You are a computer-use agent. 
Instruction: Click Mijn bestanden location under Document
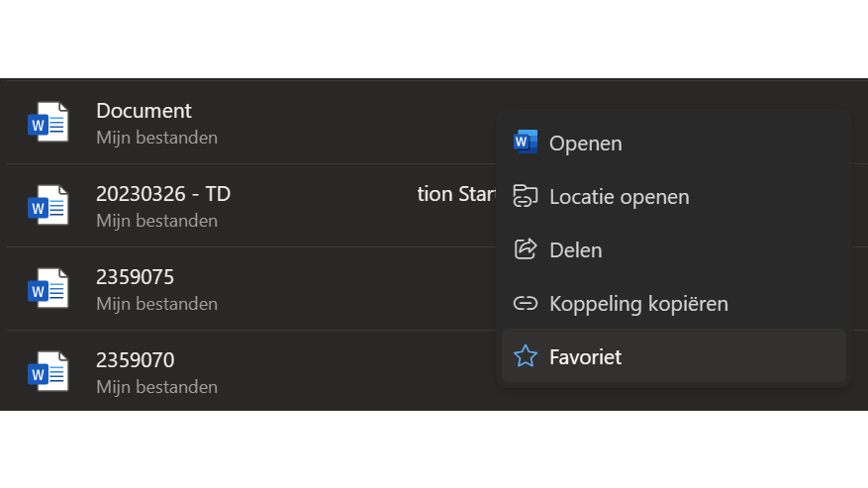click(x=156, y=138)
